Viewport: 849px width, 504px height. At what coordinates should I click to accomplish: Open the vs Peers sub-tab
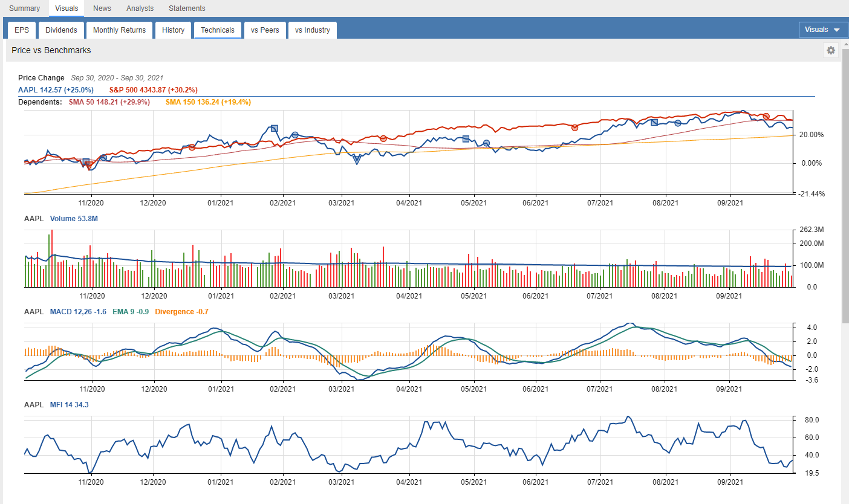(265, 30)
